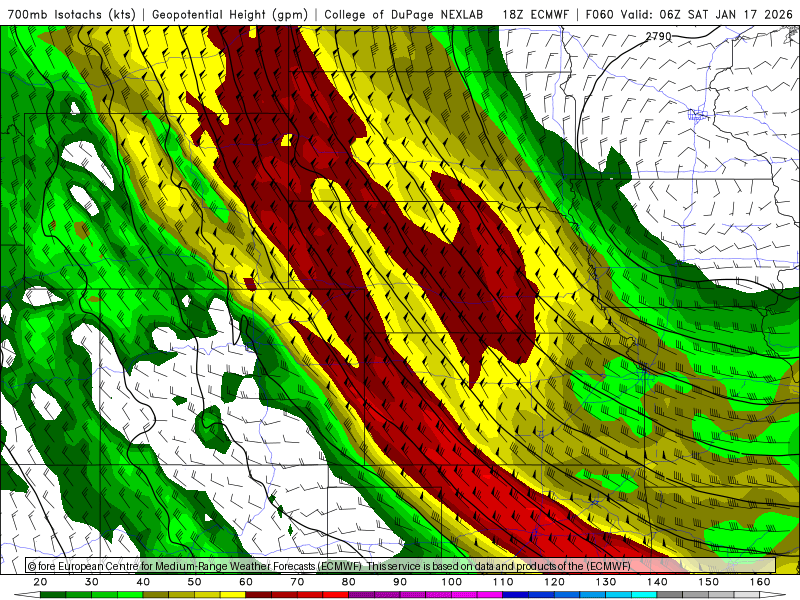Select the dark blue swatch starting at 110
The height and width of the screenshot is (600, 800).
516,594
